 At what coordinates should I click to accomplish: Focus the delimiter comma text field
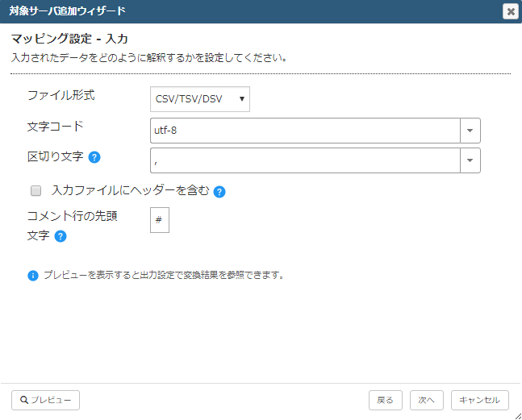[305, 160]
